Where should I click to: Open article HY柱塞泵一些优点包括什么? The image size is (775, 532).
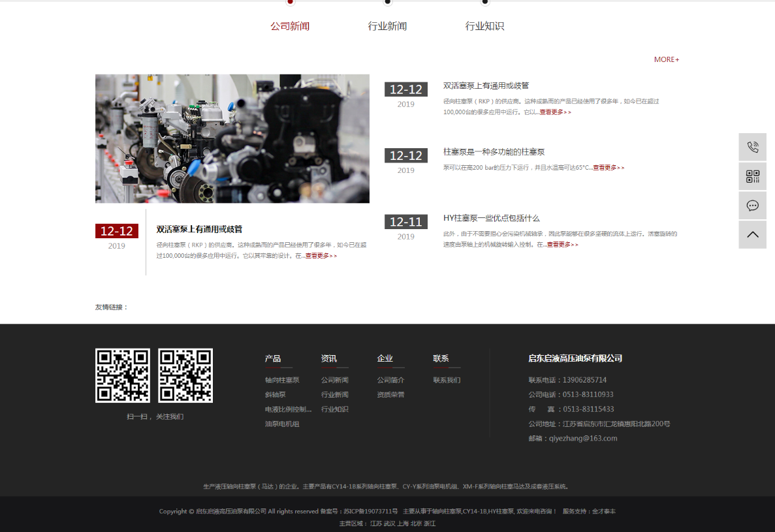[x=491, y=218]
